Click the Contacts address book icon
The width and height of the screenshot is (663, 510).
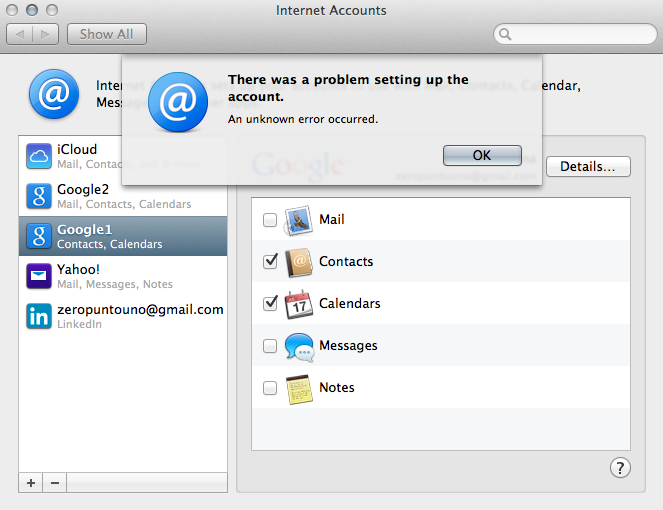(x=299, y=262)
